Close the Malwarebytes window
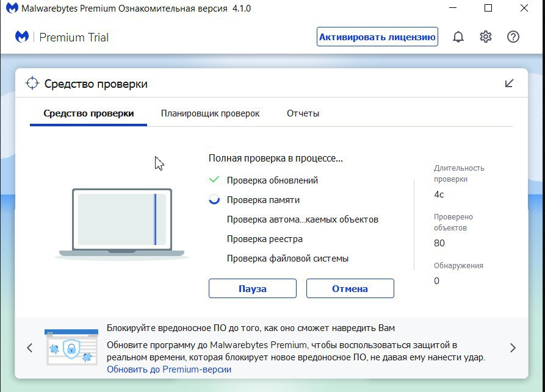 pos(524,8)
